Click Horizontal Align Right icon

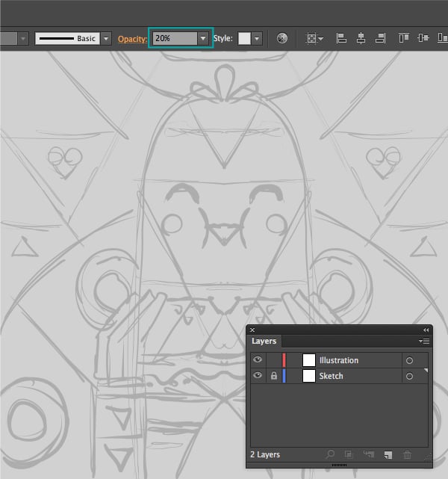[x=380, y=38]
